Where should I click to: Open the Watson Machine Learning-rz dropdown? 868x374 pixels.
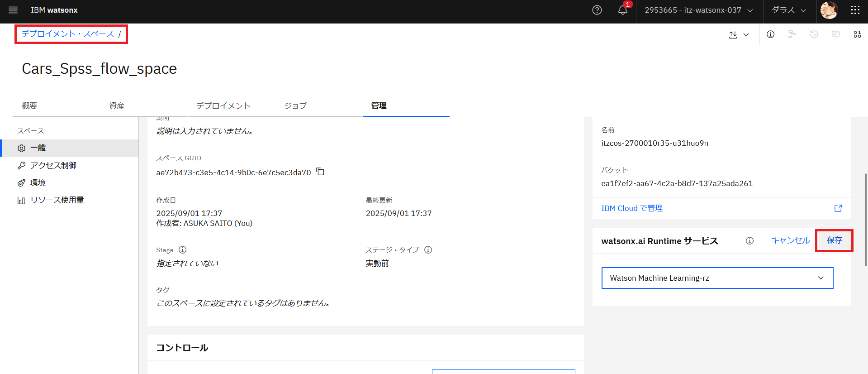717,278
